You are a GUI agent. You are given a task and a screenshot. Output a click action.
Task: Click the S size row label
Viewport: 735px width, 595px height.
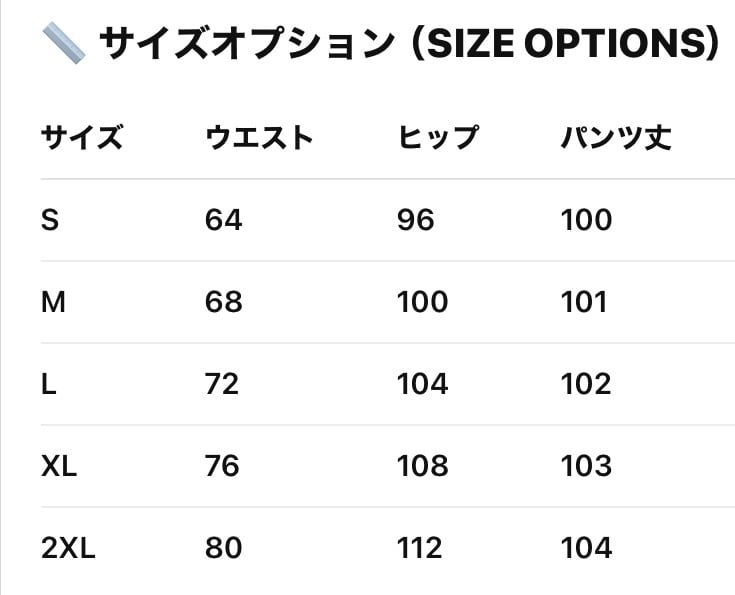tap(50, 220)
